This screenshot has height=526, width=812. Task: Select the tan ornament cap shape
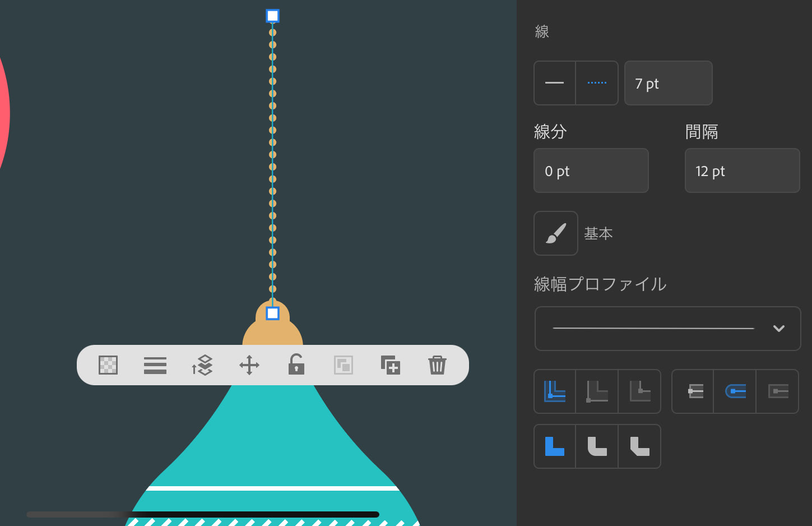tap(273, 333)
